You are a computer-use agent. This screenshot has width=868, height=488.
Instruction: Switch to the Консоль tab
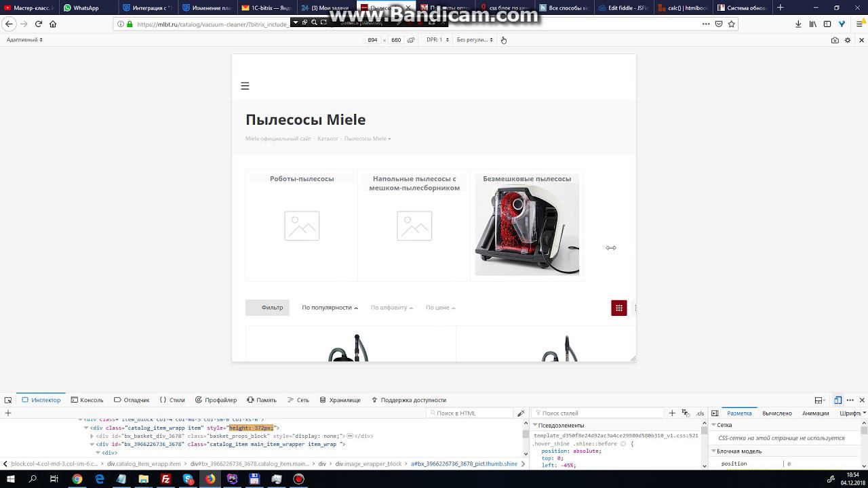click(87, 400)
